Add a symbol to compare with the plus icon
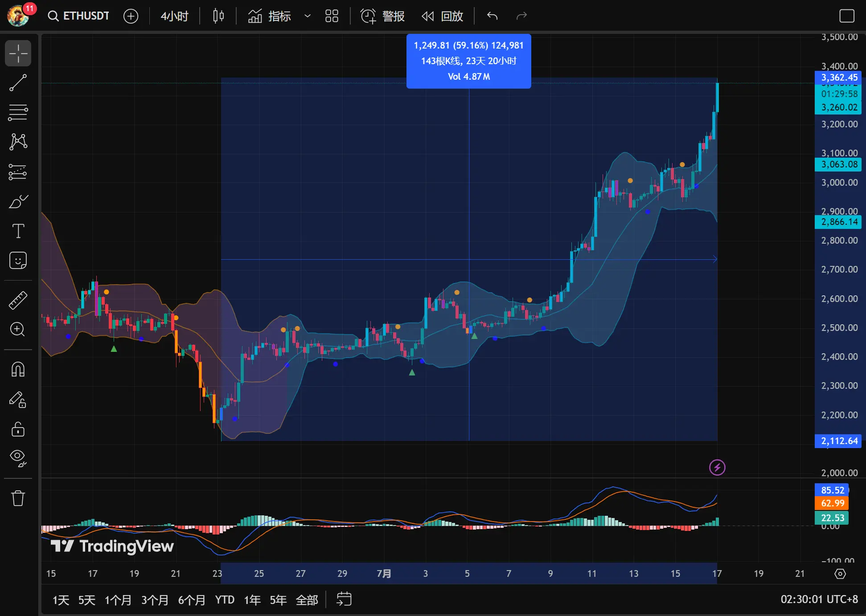 pos(131,16)
